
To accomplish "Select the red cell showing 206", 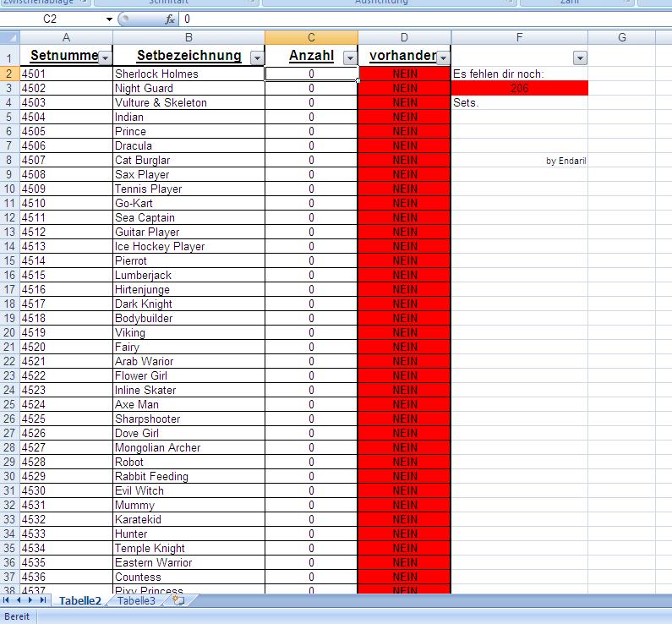I will (x=519, y=88).
